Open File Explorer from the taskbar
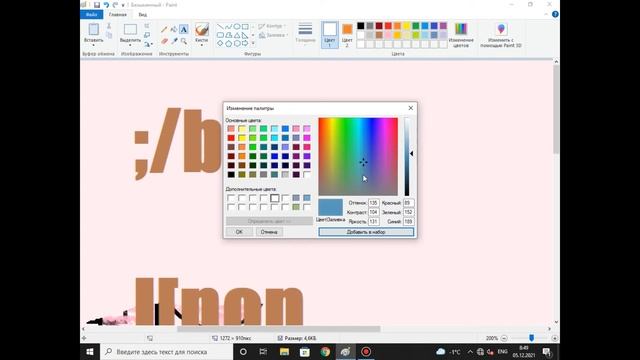This screenshot has width=640, height=360. 284,351
